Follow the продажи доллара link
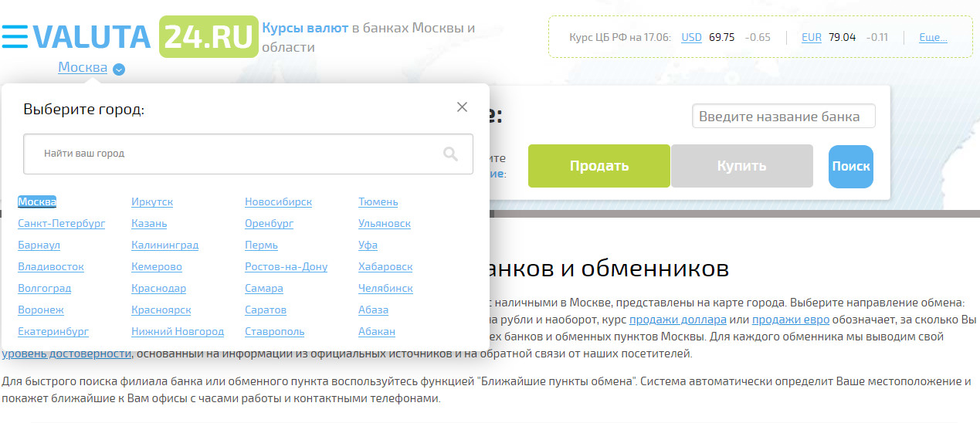 677,320
